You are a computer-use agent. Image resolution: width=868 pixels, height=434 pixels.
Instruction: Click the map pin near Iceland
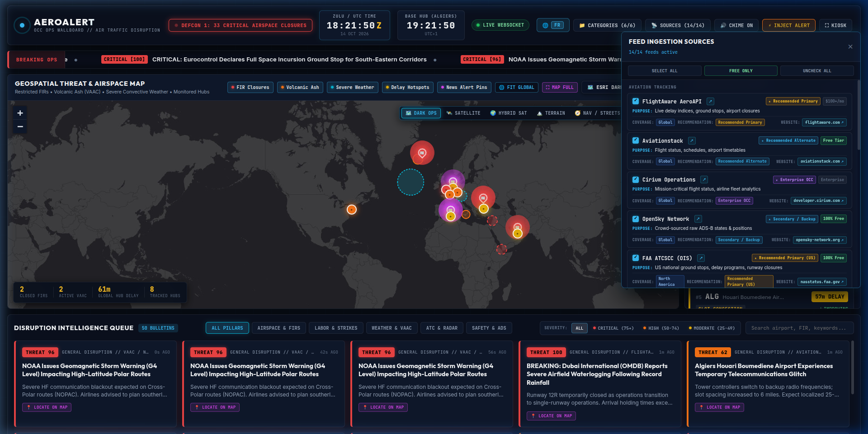pos(422,153)
